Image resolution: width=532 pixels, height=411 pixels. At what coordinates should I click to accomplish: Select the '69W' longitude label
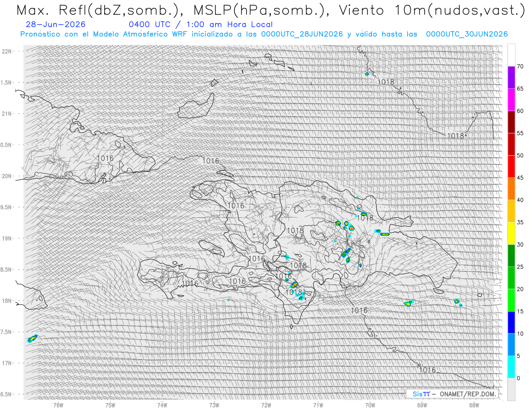(422, 405)
